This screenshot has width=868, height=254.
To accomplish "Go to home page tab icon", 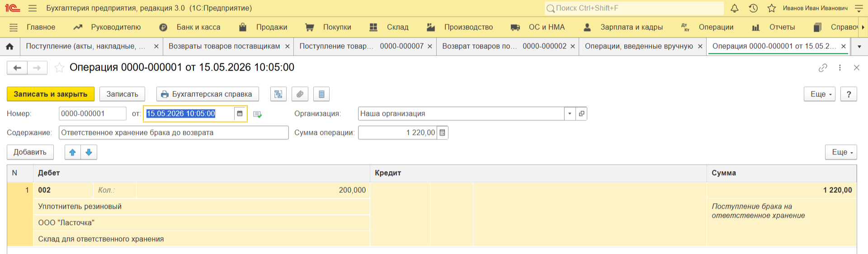I will pyautogui.click(x=9, y=46).
